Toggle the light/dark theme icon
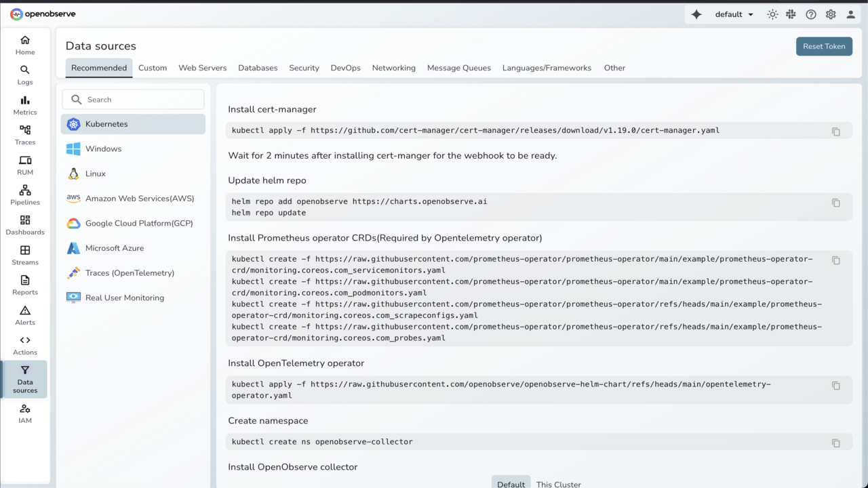 [772, 14]
